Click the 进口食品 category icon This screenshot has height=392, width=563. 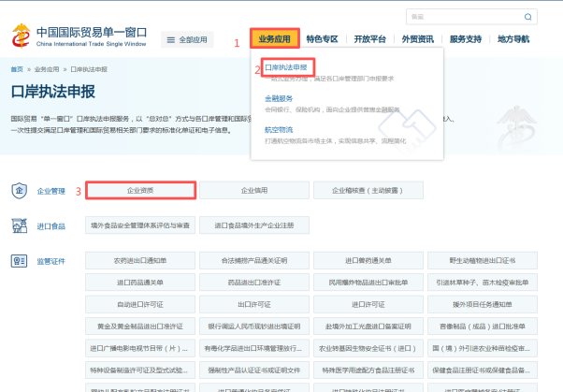coord(20,225)
